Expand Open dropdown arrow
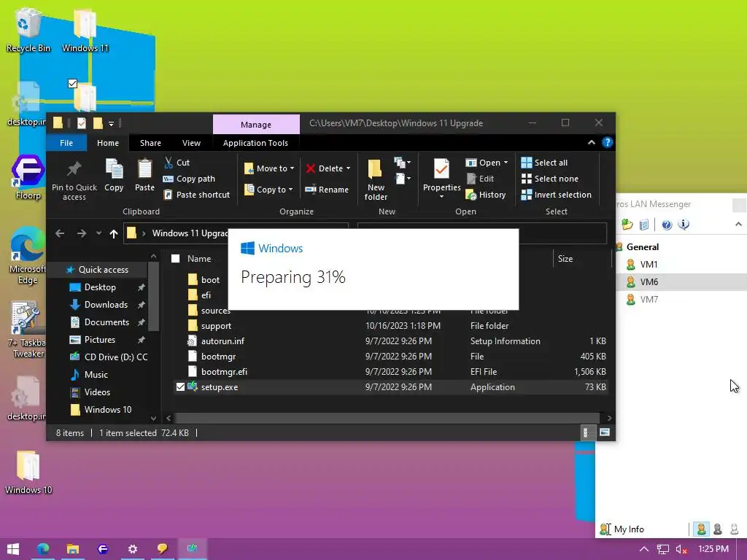747x560 pixels. tap(506, 163)
